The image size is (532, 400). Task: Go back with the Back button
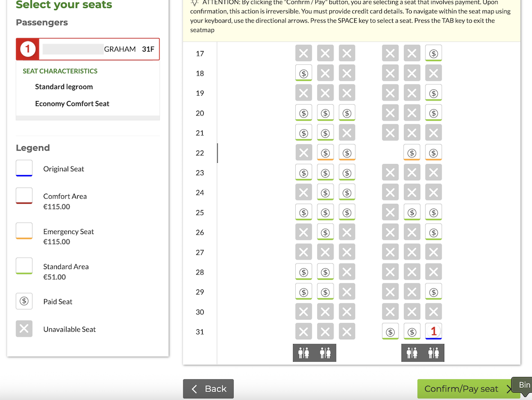[x=209, y=389]
